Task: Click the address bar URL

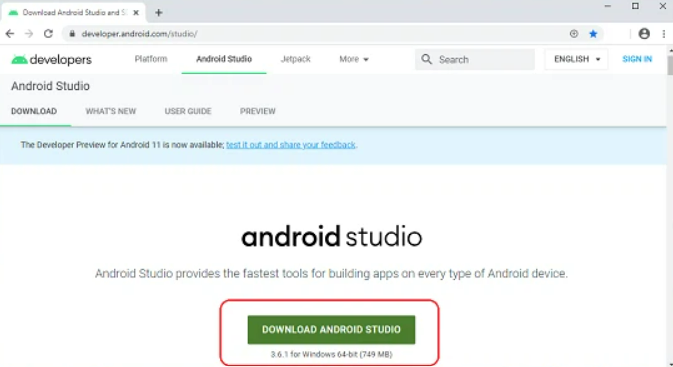Action: (x=139, y=33)
